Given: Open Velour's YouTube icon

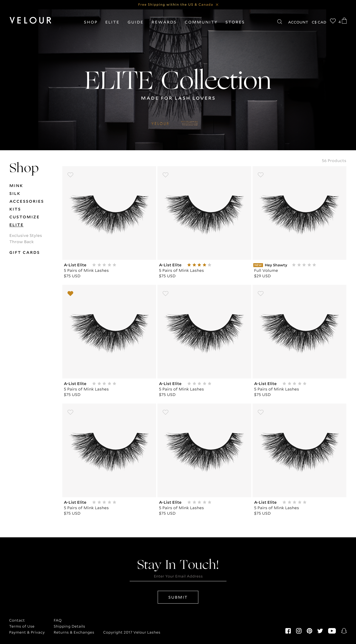Looking at the screenshot, I should click(x=332, y=631).
